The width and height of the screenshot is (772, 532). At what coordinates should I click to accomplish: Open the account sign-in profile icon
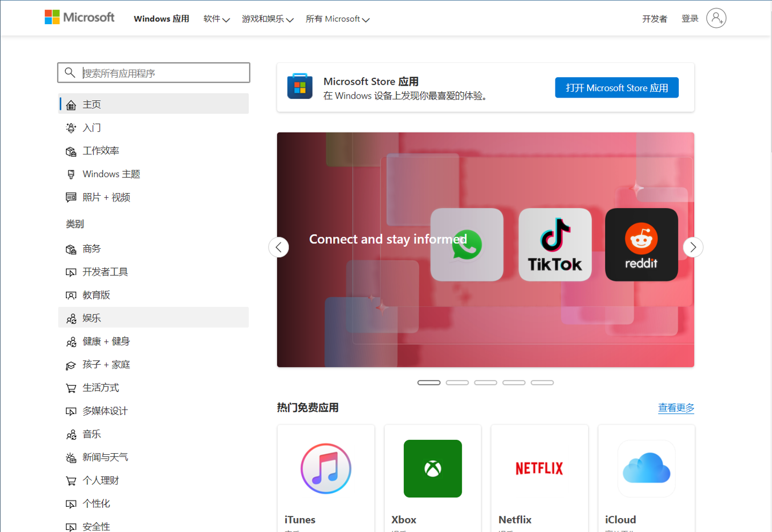pos(716,18)
